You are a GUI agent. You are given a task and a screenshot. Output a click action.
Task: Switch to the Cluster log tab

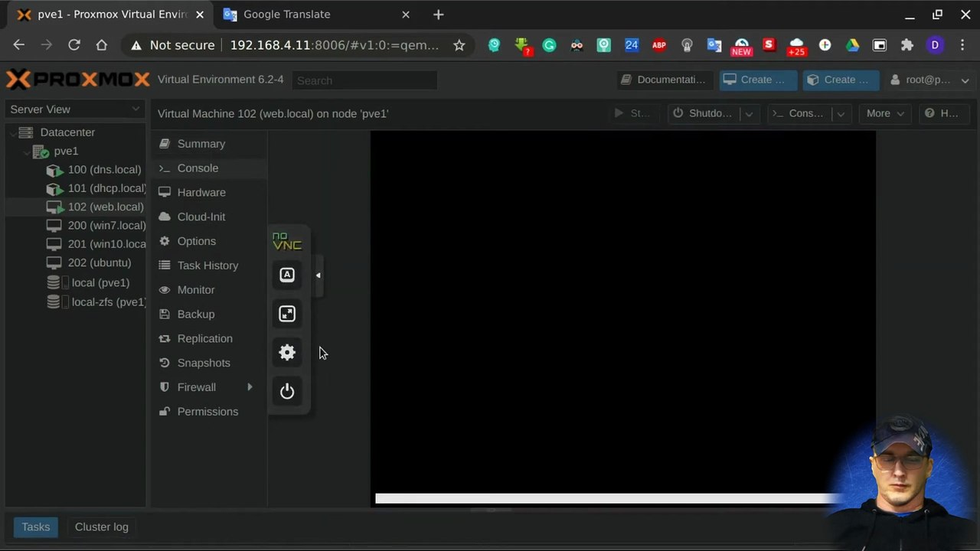click(102, 527)
